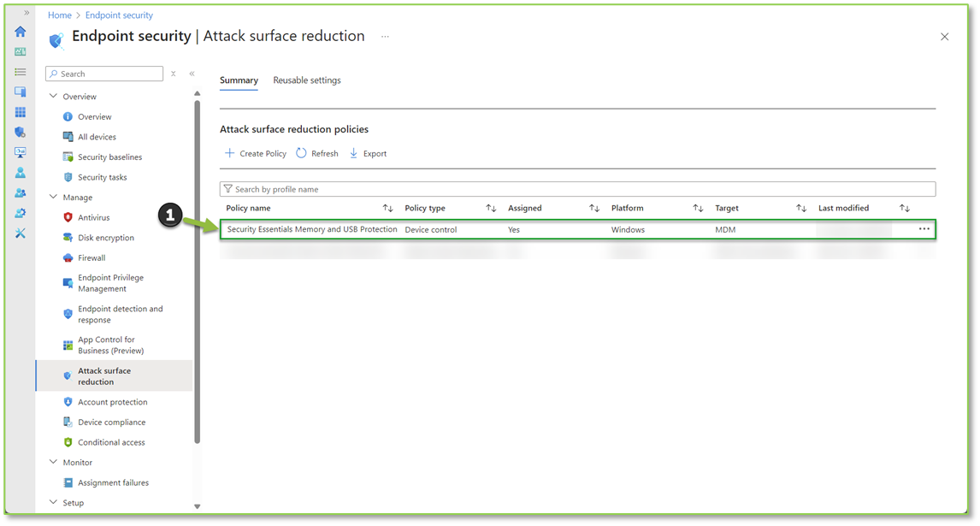Select the Dashboard icon in the sidebar

(x=20, y=50)
